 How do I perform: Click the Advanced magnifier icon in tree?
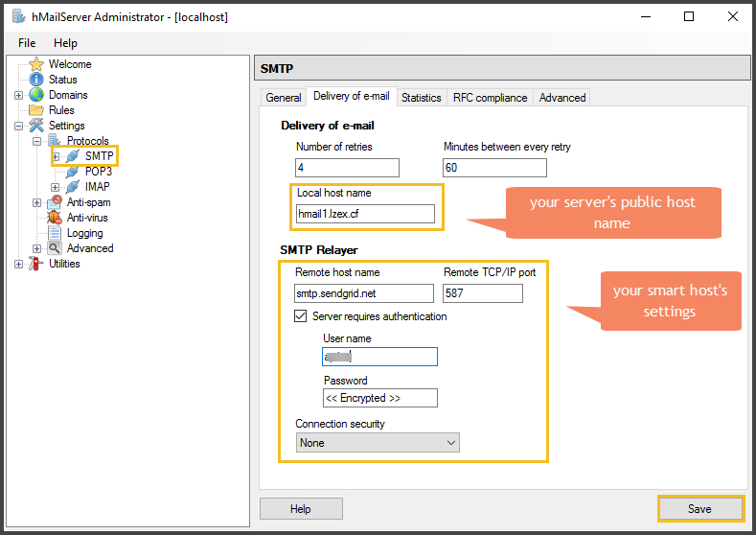pos(55,248)
